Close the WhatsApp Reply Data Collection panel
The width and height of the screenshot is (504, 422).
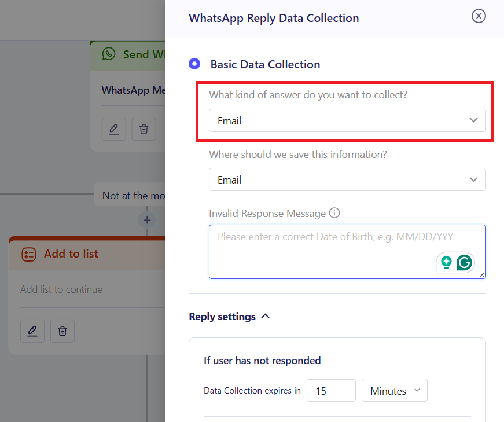click(x=479, y=16)
